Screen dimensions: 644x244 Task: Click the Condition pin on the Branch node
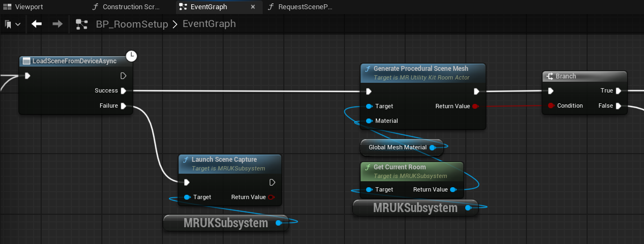click(551, 105)
